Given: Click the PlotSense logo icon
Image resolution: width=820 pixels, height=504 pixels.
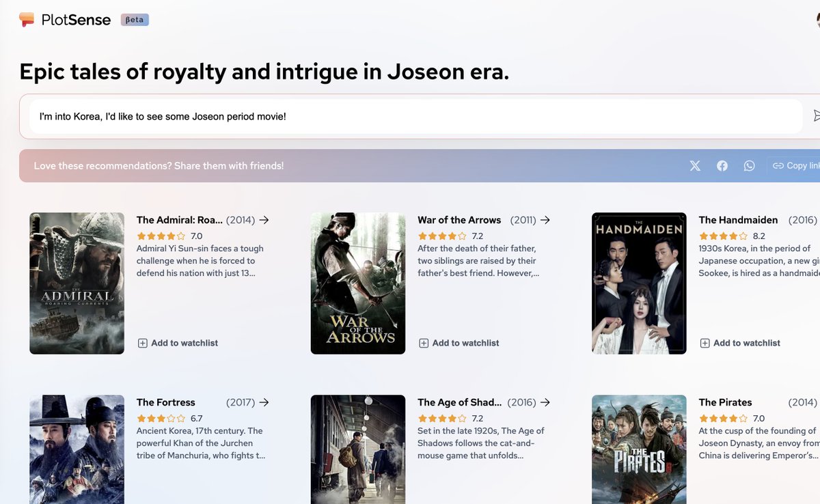Looking at the screenshot, I should 27,20.
